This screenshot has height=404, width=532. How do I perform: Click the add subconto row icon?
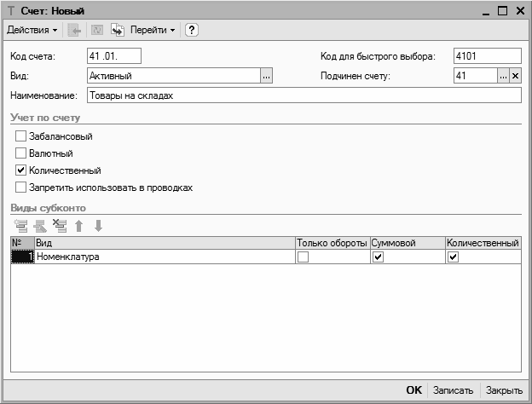click(x=20, y=226)
